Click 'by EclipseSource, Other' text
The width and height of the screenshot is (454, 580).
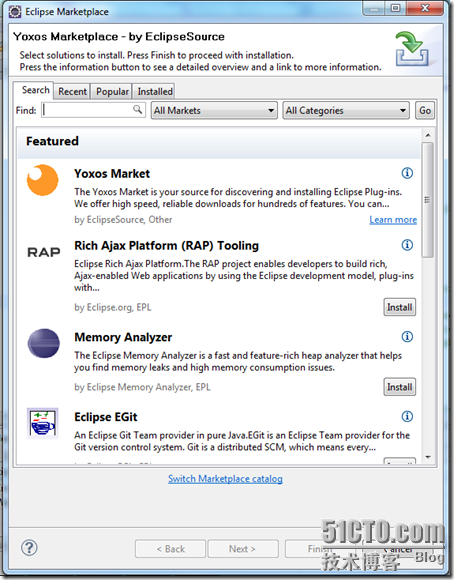pyautogui.click(x=123, y=220)
